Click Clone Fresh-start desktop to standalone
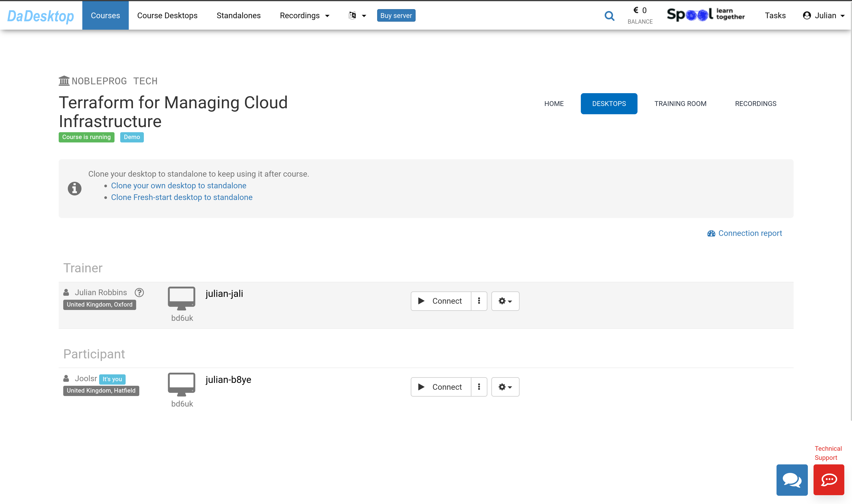This screenshot has width=852, height=504. [182, 197]
